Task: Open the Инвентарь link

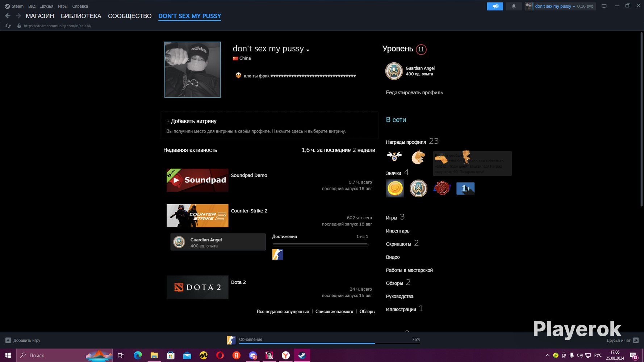Action: [x=398, y=231]
